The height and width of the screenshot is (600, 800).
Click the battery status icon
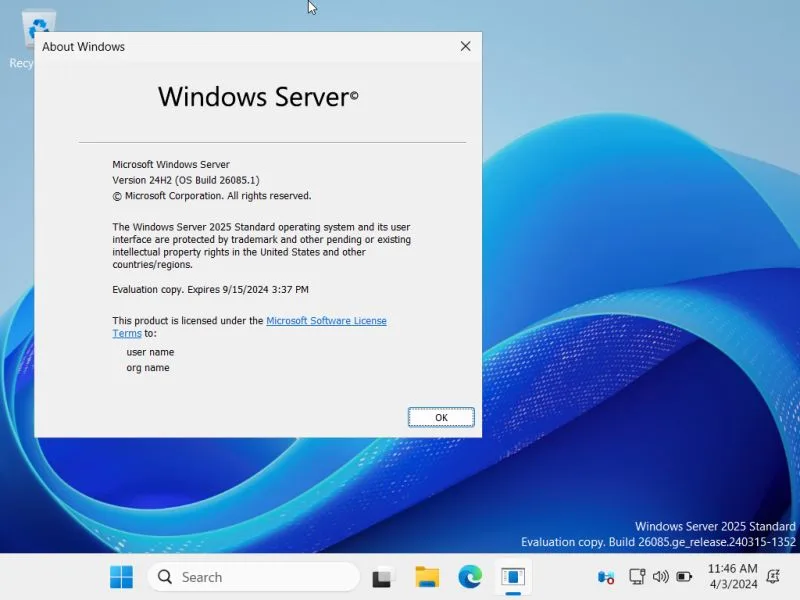684,577
